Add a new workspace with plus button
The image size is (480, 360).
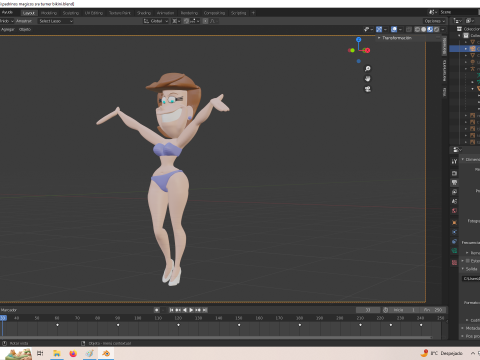pos(253,13)
